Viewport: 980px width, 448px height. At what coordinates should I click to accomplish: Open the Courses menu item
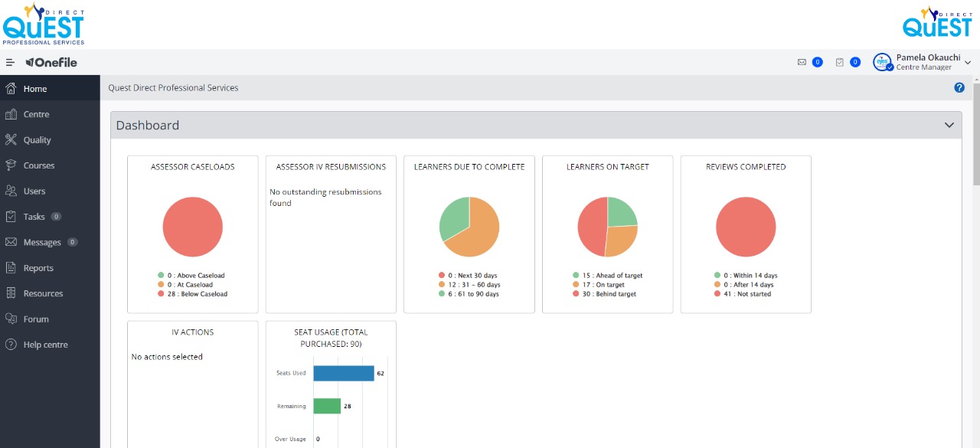pyautogui.click(x=50, y=165)
